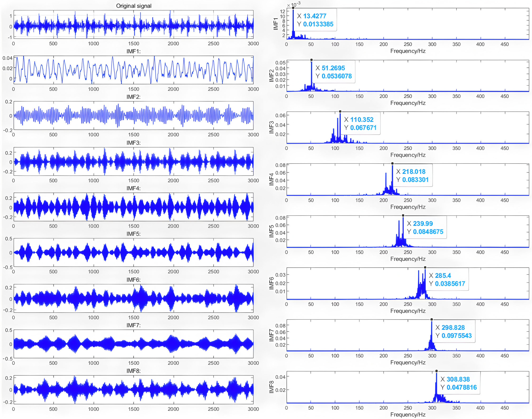Click the 'IMF8:' time plot title
Viewport: 532px width, 419px height.
point(133,371)
